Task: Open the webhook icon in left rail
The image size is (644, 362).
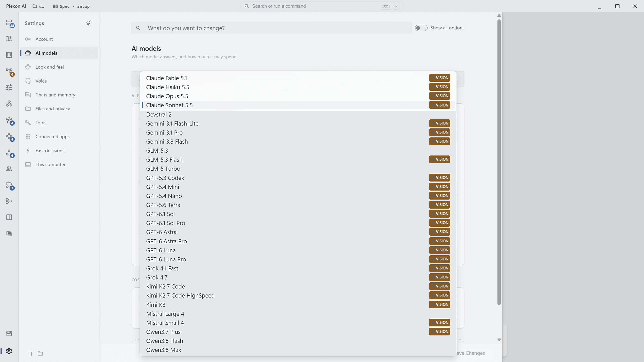Action: coord(9,104)
